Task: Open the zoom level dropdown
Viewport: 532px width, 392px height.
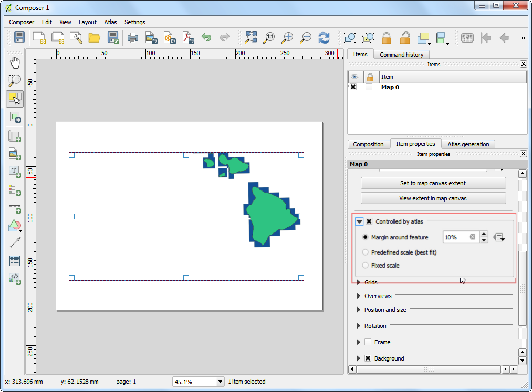Action: pos(220,382)
